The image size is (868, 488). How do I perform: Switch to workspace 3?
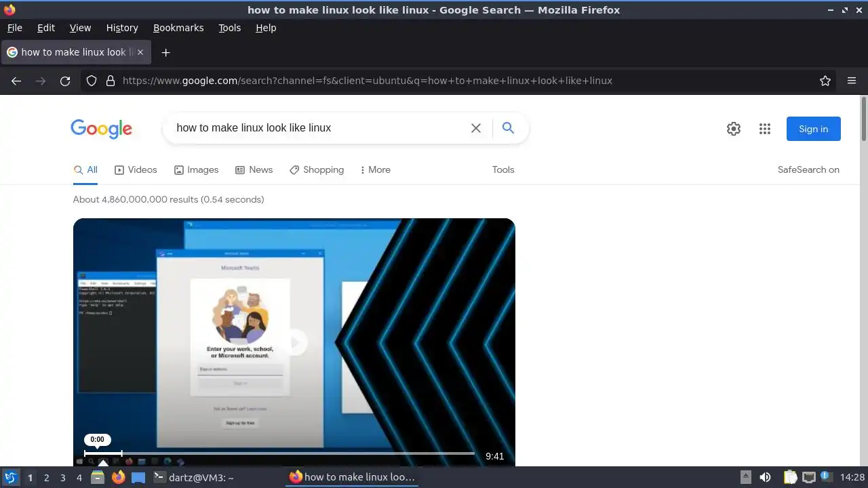click(62, 478)
